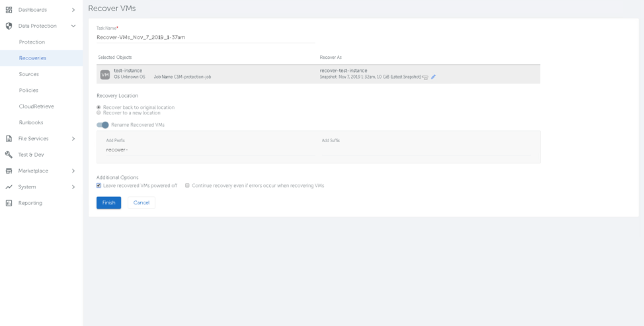Select Recover back to original location
This screenshot has width=644, height=326.
(99, 107)
